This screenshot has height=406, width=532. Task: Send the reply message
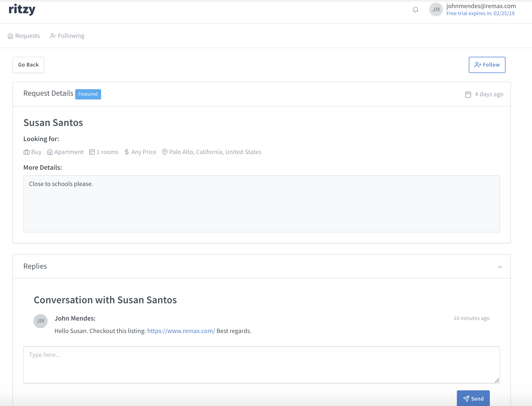[473, 398]
